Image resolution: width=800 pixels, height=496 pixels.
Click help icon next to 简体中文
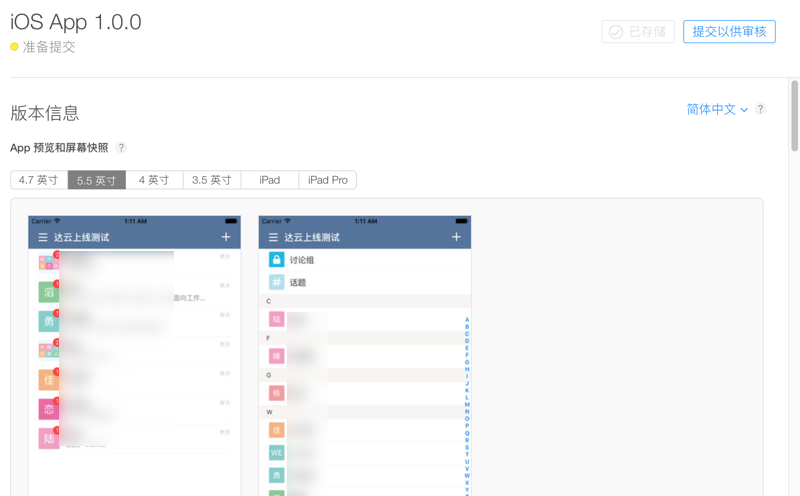click(x=760, y=109)
